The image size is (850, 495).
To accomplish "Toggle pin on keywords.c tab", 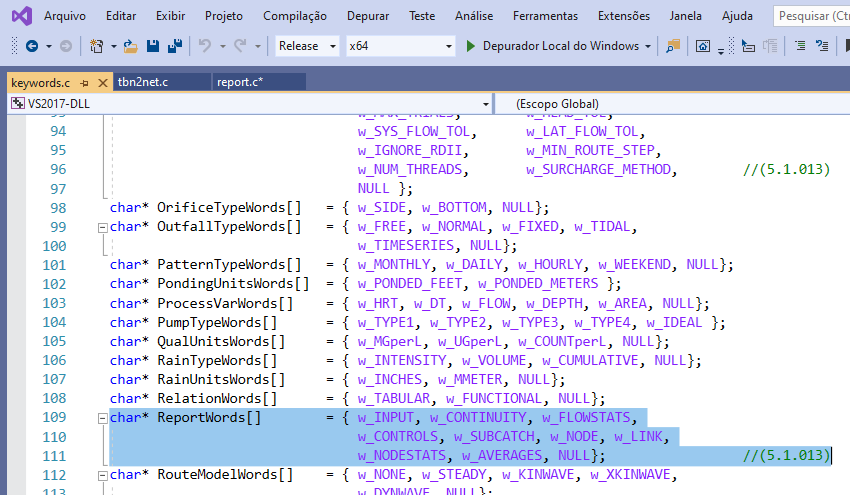I will 84,83.
